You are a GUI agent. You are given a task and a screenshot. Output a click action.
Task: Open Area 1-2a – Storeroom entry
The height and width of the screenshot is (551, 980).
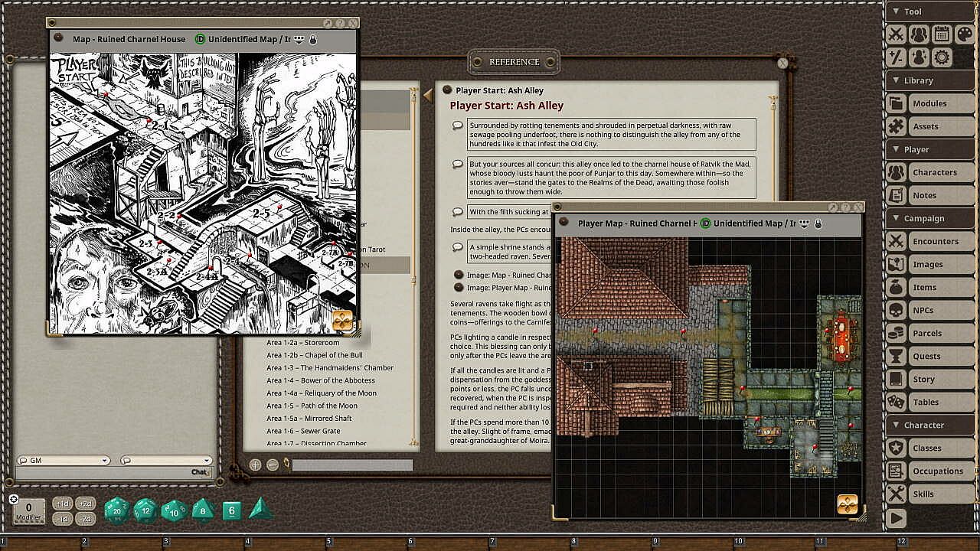coord(302,343)
